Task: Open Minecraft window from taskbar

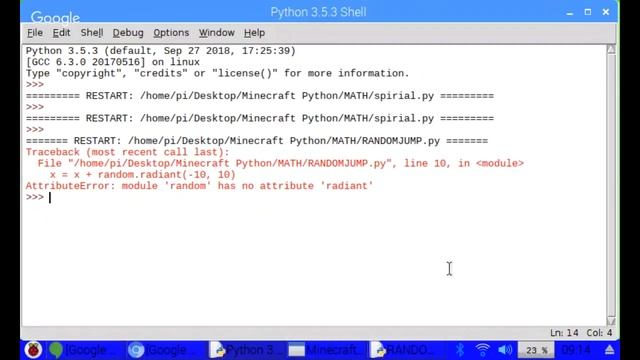Action: click(326, 350)
